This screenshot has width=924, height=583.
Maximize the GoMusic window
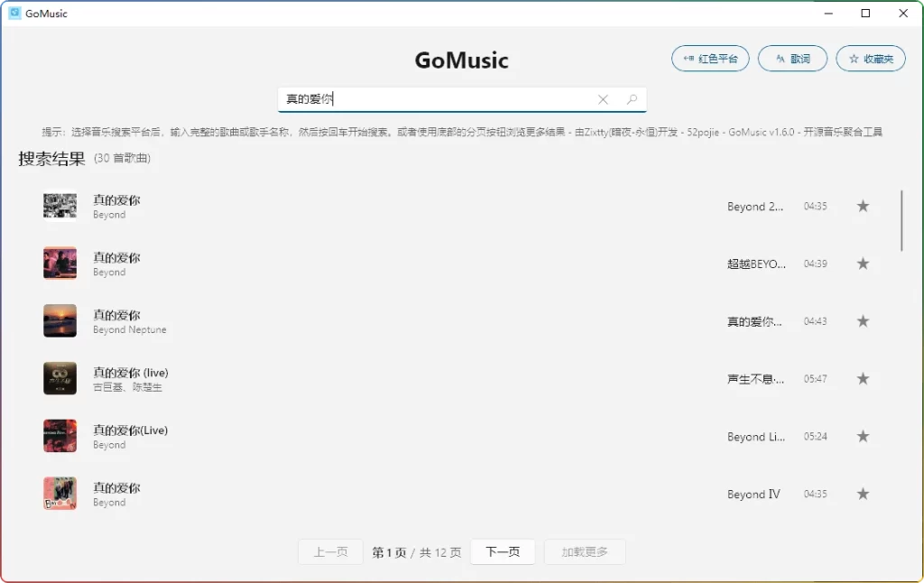(865, 13)
